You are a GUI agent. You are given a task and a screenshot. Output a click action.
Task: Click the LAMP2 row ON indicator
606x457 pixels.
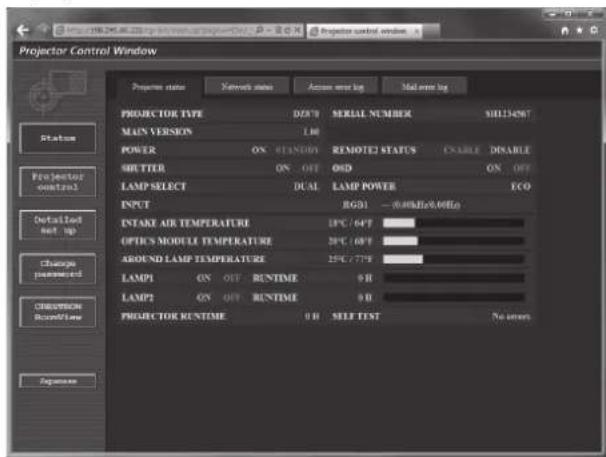click(x=204, y=297)
